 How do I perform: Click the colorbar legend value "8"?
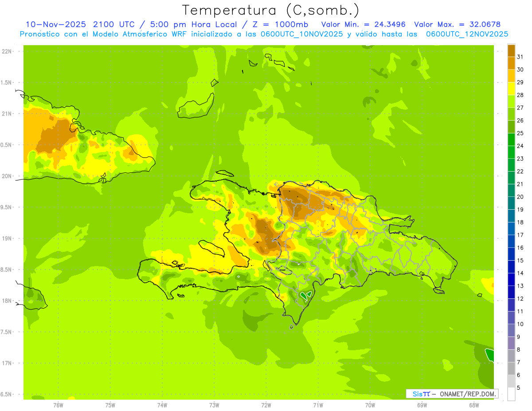tap(519, 350)
